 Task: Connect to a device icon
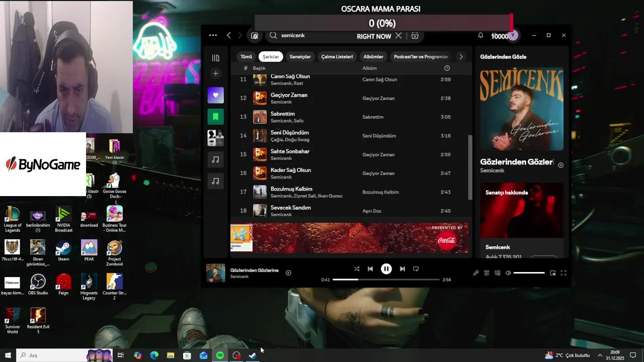pyautogui.click(x=498, y=273)
